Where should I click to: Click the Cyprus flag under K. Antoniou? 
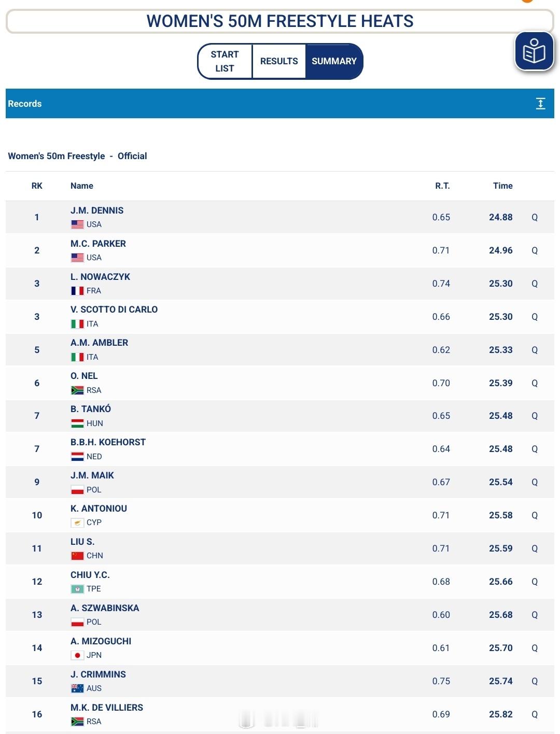pyautogui.click(x=77, y=523)
